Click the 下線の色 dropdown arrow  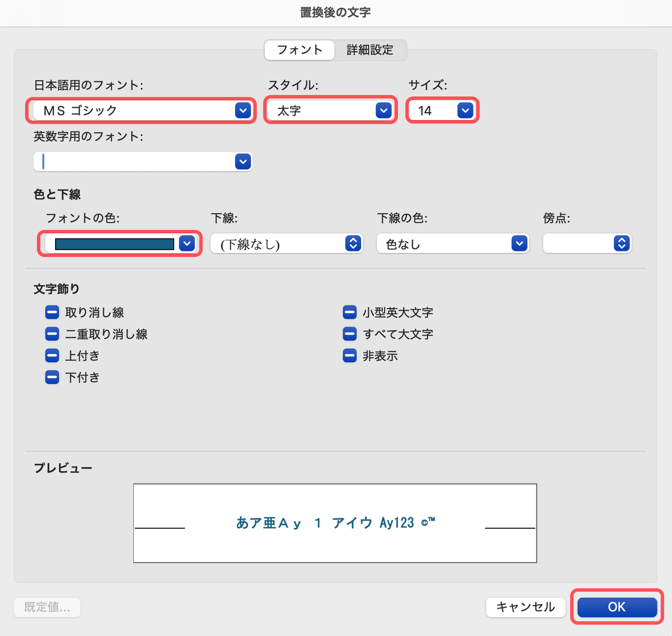click(x=519, y=243)
